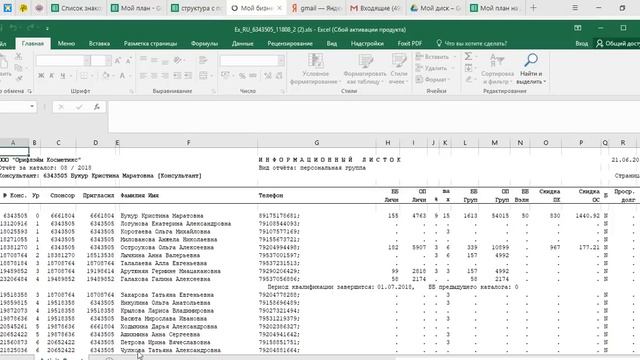Viewport: 640px width, 360px height.
Task: Click the Font Color letter A
Action: point(122,76)
